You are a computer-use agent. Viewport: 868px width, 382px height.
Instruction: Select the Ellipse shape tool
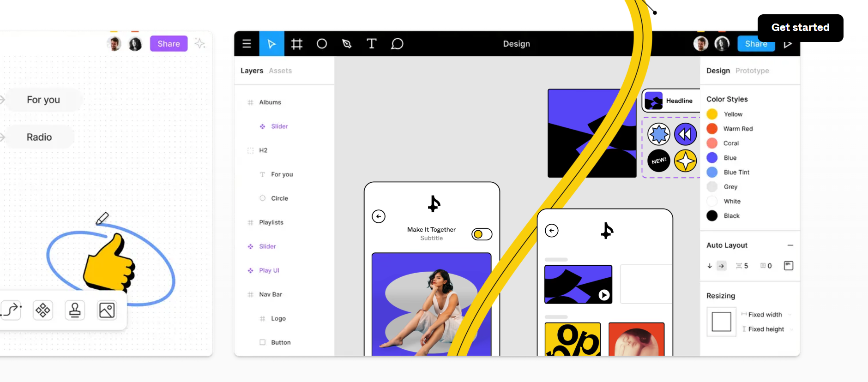coord(322,44)
